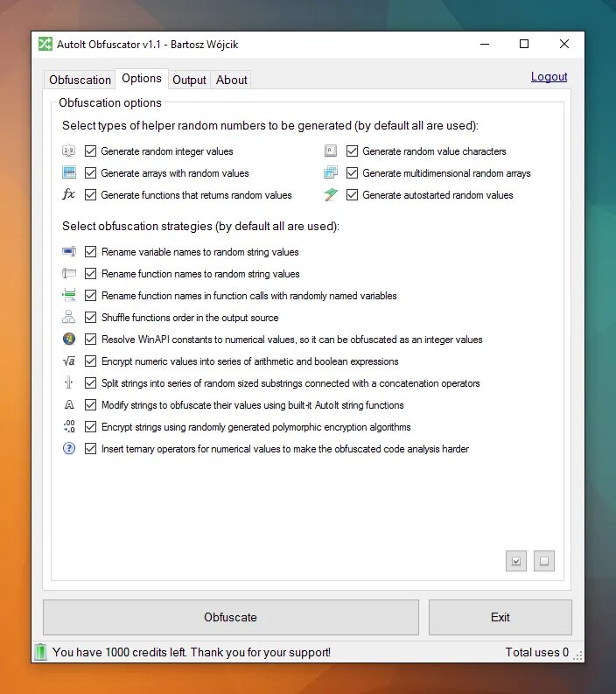The height and width of the screenshot is (694, 616).
Task: Toggle Rename function names to random string values checkbox
Action: coord(90,274)
